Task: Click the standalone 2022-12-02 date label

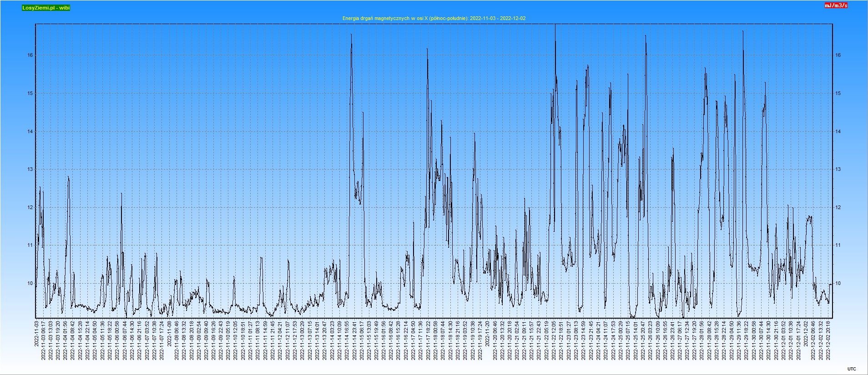Action: pyautogui.click(x=806, y=334)
